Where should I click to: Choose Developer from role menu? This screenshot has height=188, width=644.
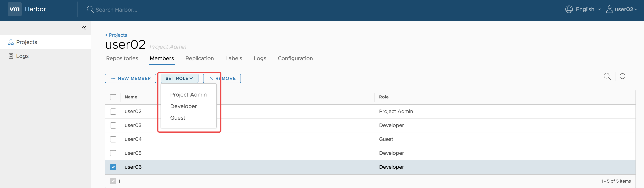184,106
